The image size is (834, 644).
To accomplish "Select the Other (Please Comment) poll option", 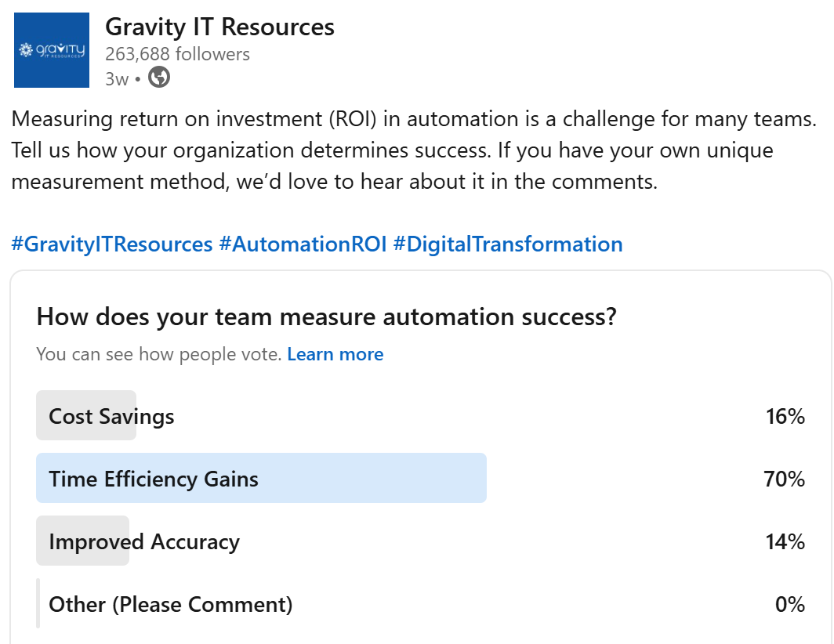I will [170, 604].
